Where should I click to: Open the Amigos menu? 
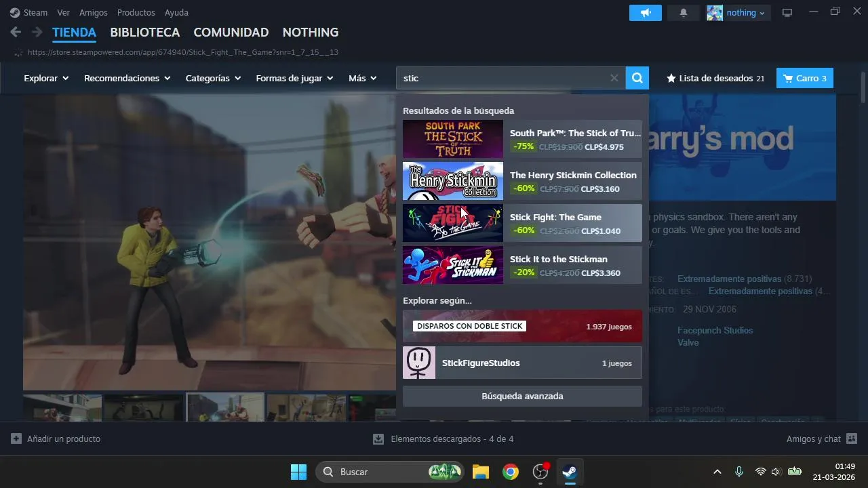pyautogui.click(x=94, y=12)
